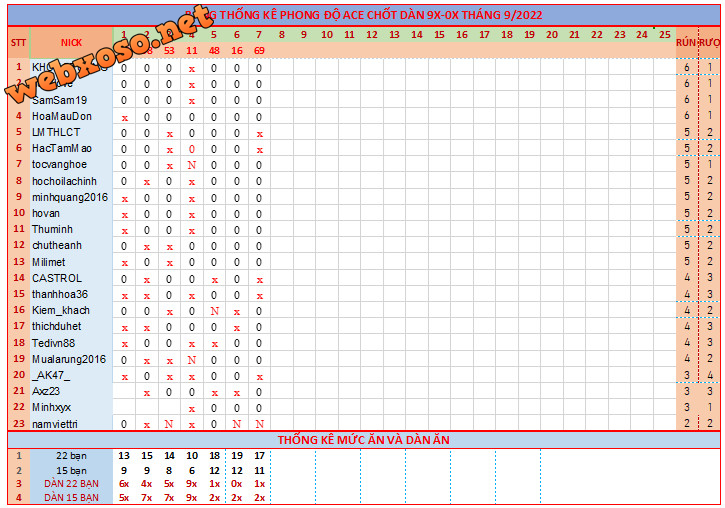Click the 'DÀN 15 BẠN' row label

(71, 497)
